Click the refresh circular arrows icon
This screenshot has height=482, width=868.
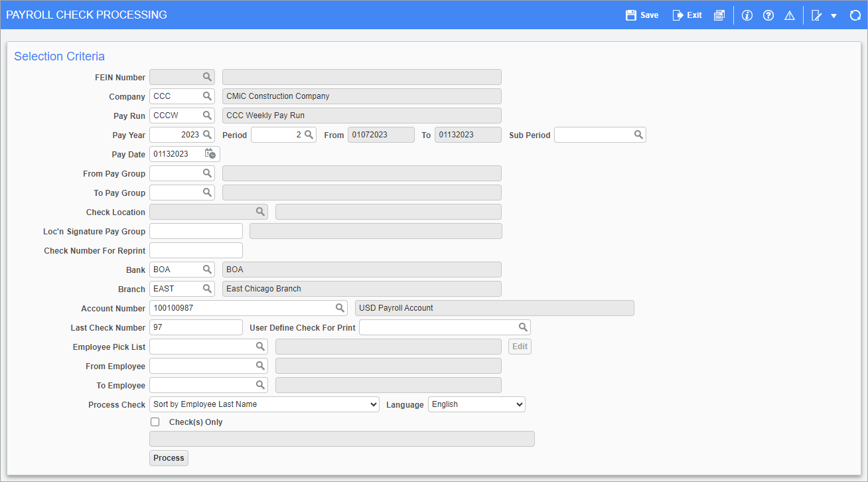[x=855, y=15]
